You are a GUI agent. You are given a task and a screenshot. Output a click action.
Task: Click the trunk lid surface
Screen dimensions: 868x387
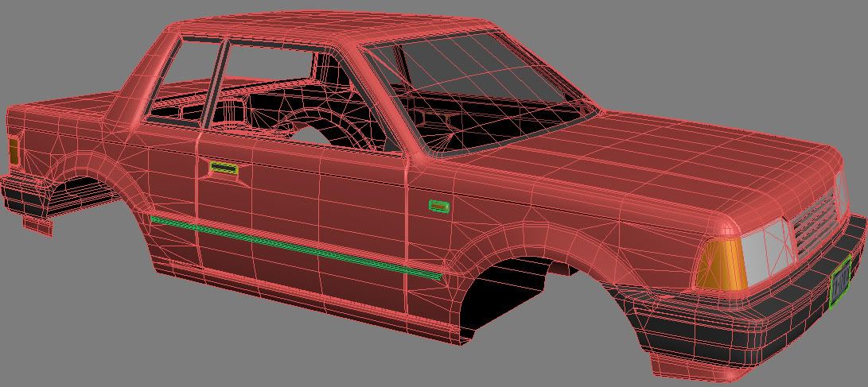coord(64,109)
